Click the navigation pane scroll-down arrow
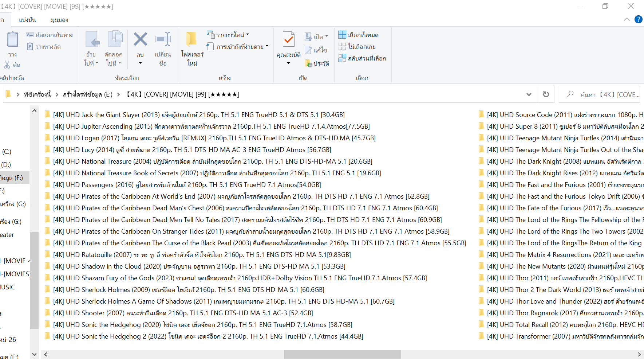 (34, 354)
